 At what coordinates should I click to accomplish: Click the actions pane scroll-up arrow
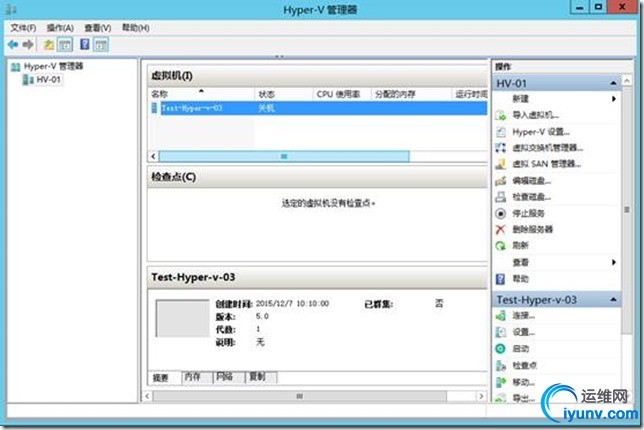point(627,81)
